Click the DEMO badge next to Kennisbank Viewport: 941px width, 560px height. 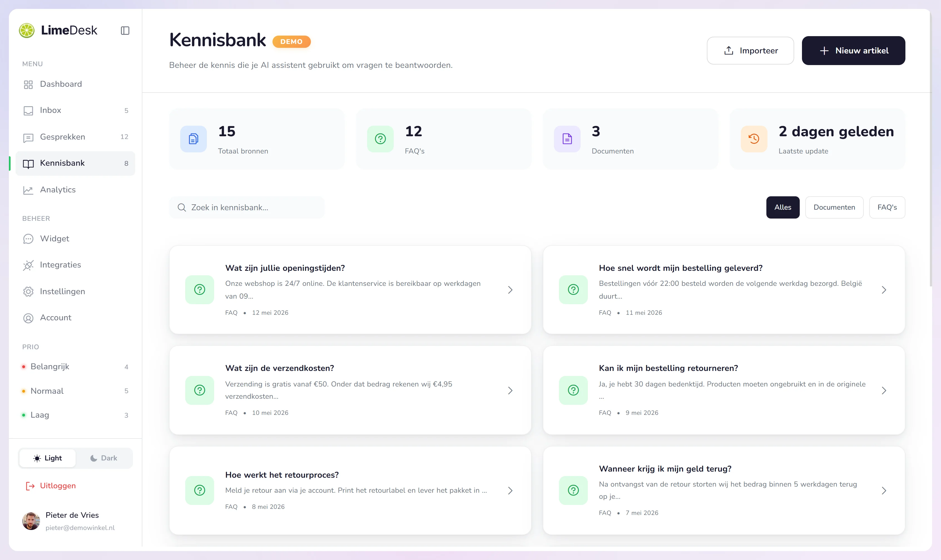pos(292,41)
